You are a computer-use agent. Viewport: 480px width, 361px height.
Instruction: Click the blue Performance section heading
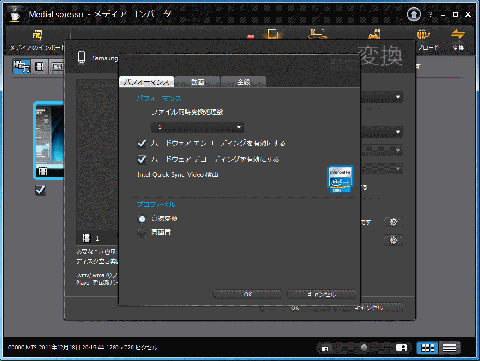click(159, 99)
